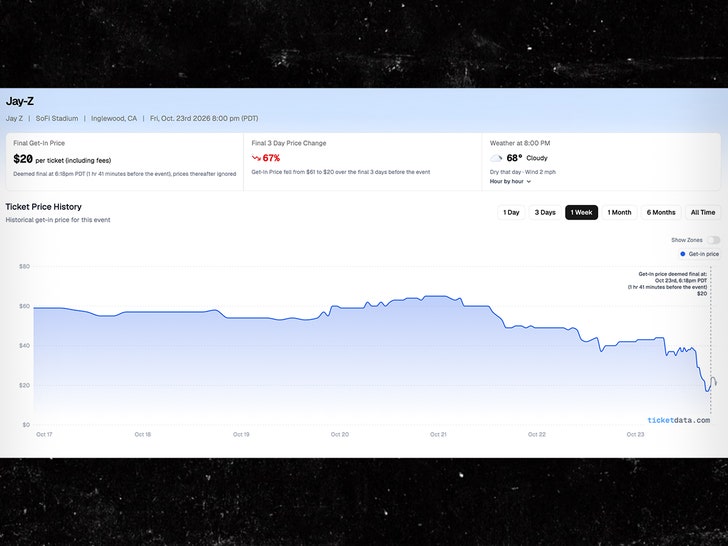Select the 1 Week time range

[581, 212]
